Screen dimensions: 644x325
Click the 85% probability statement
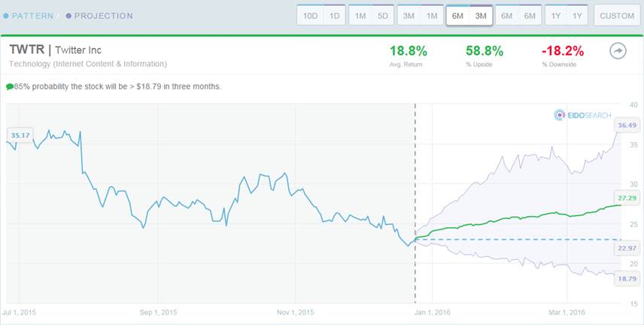(118, 87)
